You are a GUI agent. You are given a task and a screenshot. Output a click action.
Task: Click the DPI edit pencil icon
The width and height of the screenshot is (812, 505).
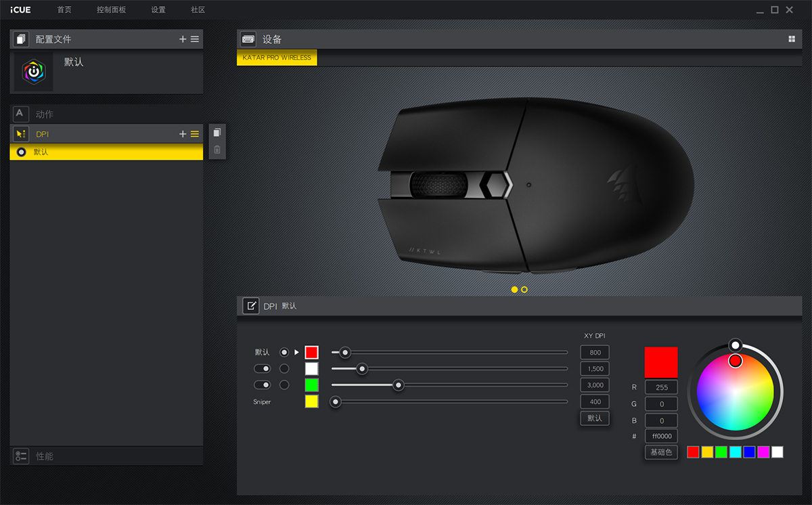coord(251,306)
